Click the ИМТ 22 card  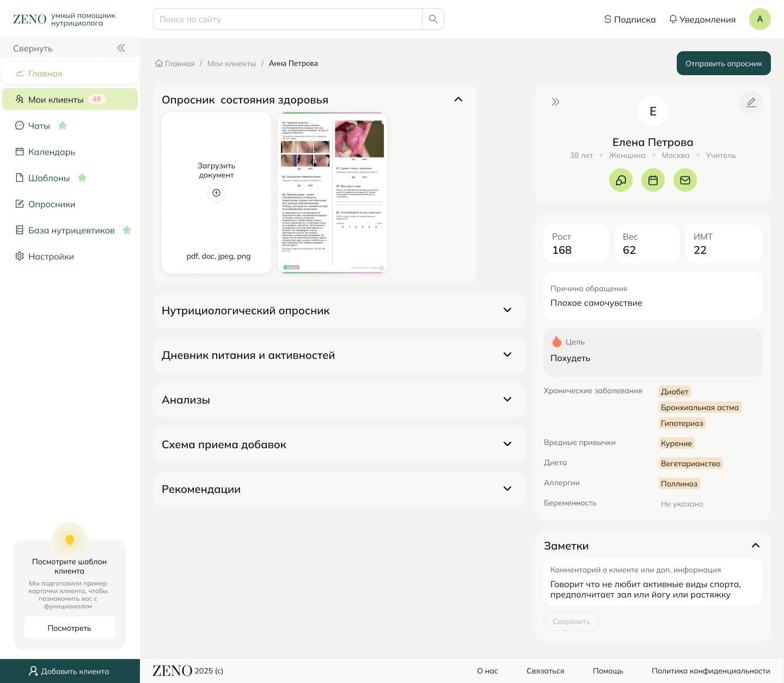[724, 243]
